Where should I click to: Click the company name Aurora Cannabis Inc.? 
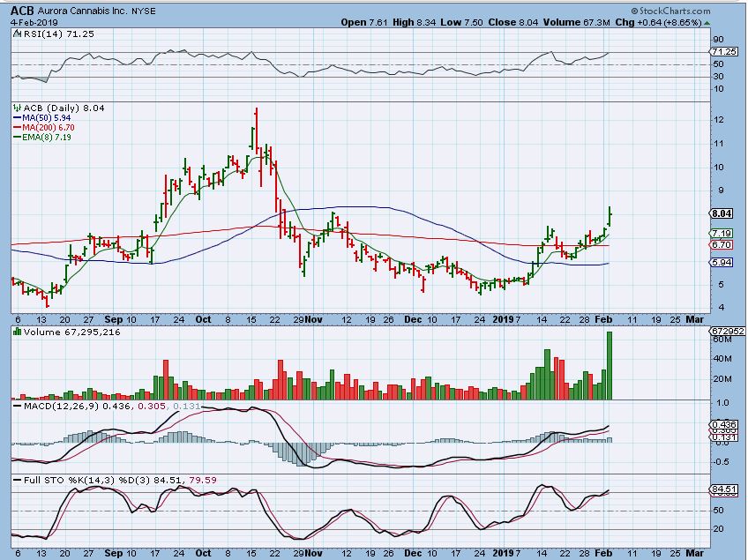coord(83,11)
